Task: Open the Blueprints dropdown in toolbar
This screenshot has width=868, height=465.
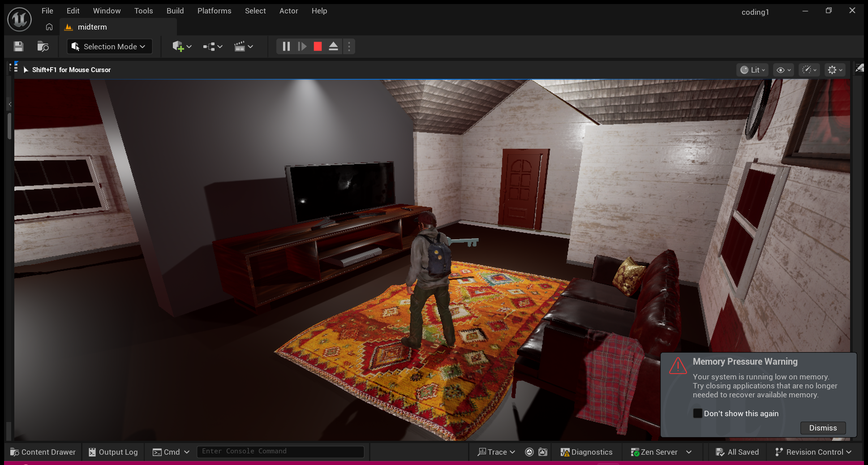Action: click(x=213, y=46)
